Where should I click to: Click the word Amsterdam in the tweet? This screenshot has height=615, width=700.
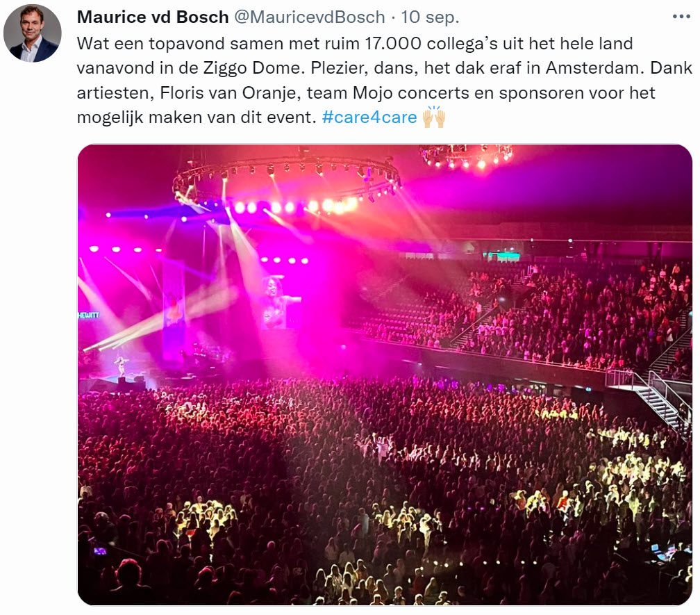coord(596,68)
